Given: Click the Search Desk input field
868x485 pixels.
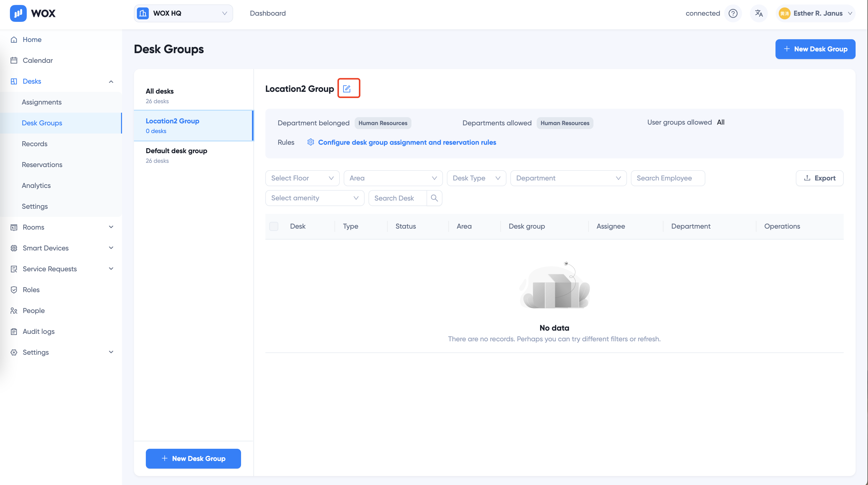Looking at the screenshot, I should [398, 198].
